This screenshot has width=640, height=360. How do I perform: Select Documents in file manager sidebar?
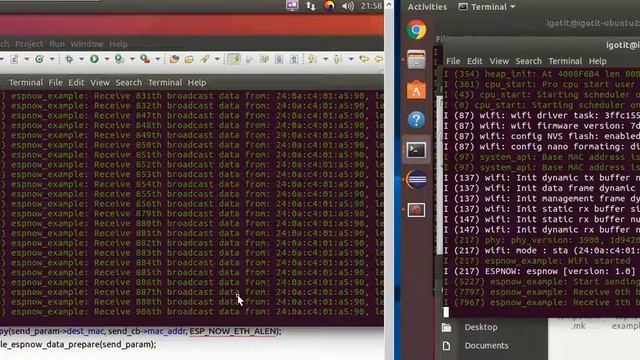click(486, 346)
